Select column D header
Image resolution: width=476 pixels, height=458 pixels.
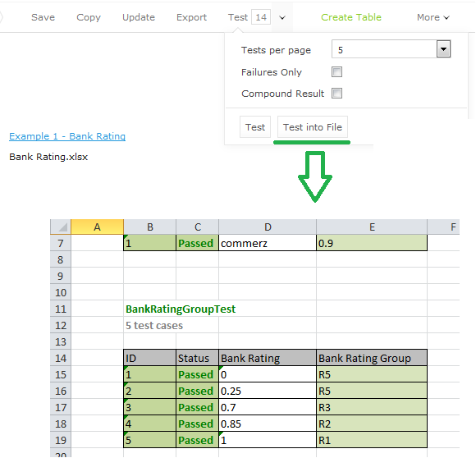(x=268, y=227)
